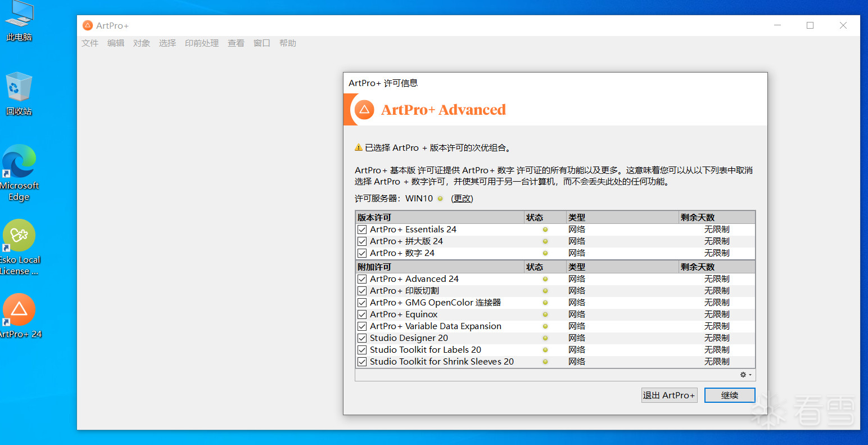The width and height of the screenshot is (868, 445).
Task: Click 状态 header in the 版本许可 table
Action: pyautogui.click(x=545, y=218)
